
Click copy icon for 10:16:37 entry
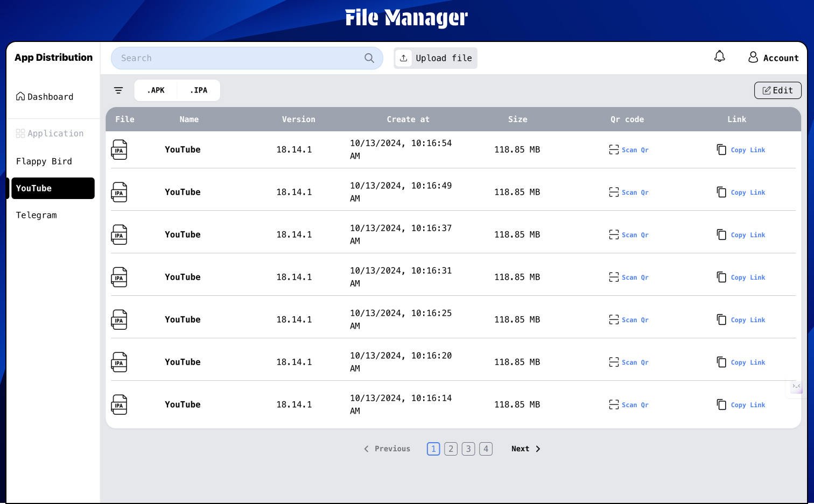(721, 235)
